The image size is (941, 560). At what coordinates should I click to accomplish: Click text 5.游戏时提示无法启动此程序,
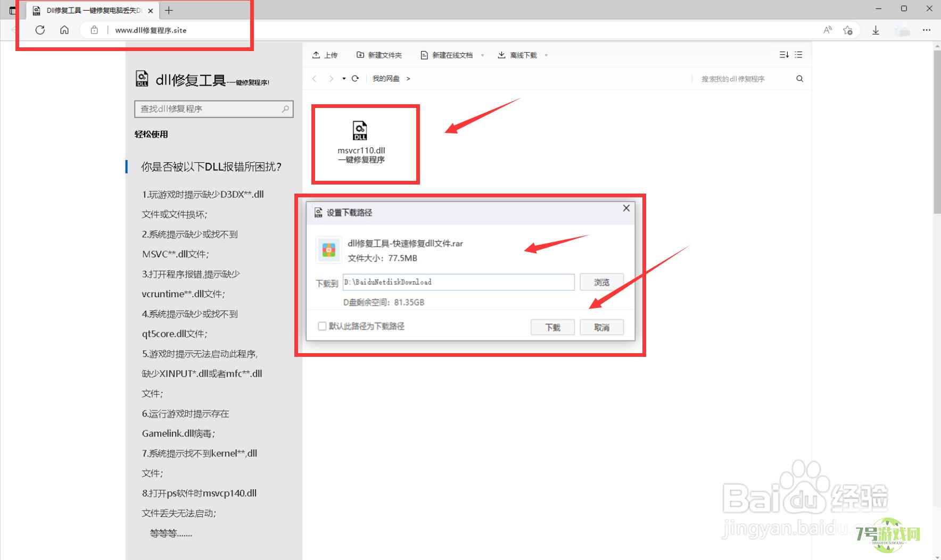point(200,354)
